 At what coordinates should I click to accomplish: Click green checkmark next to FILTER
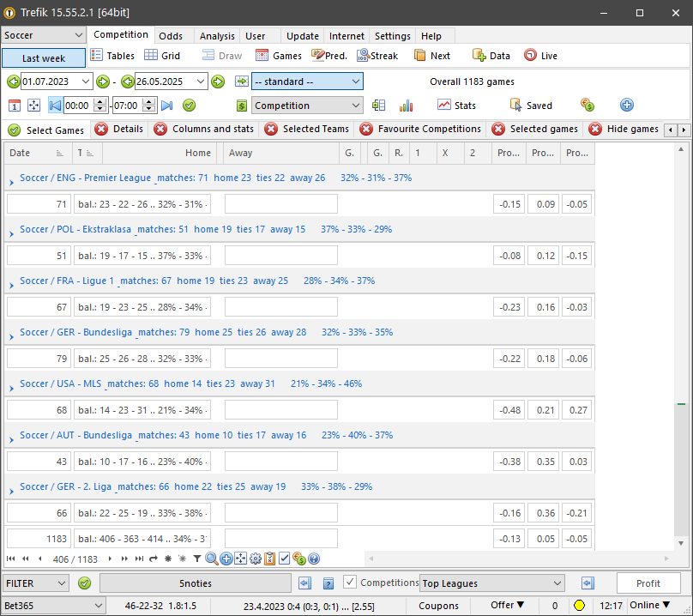pyautogui.click(x=84, y=583)
